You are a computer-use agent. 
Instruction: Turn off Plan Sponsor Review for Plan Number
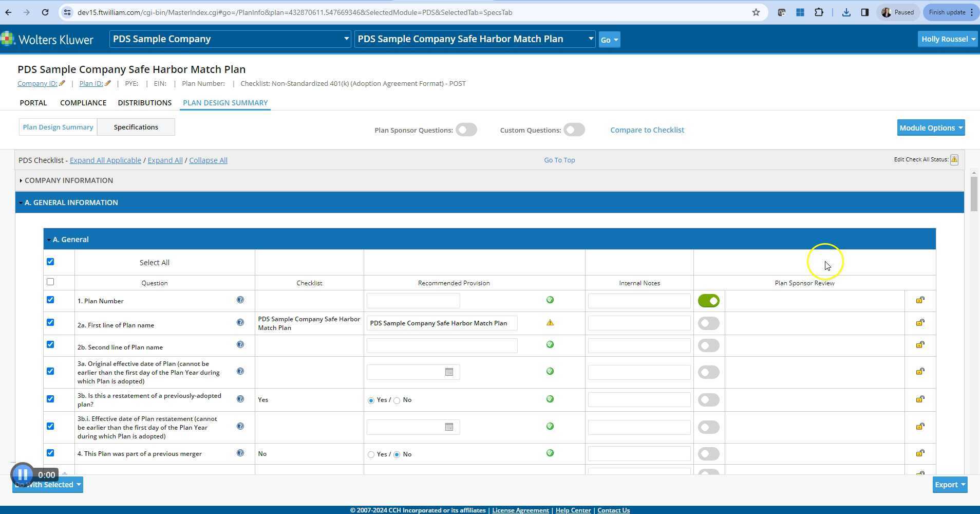click(x=708, y=301)
